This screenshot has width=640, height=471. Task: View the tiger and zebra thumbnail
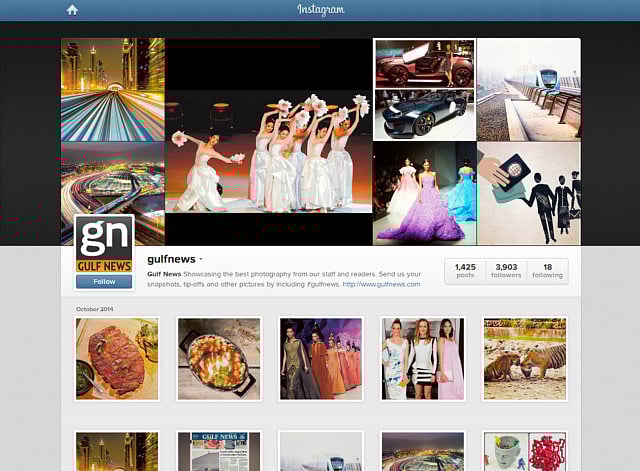click(x=524, y=359)
